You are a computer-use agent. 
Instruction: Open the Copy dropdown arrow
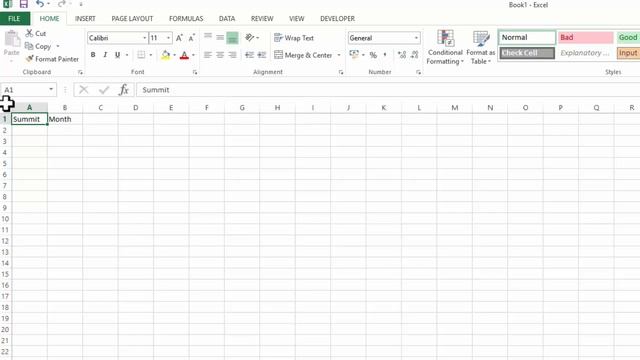click(58, 46)
